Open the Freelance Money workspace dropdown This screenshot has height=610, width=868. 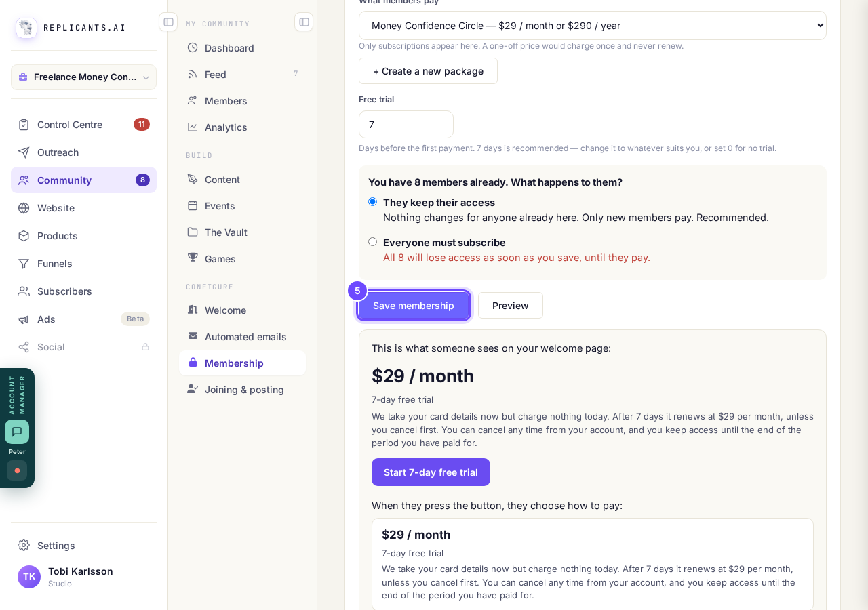coord(83,77)
